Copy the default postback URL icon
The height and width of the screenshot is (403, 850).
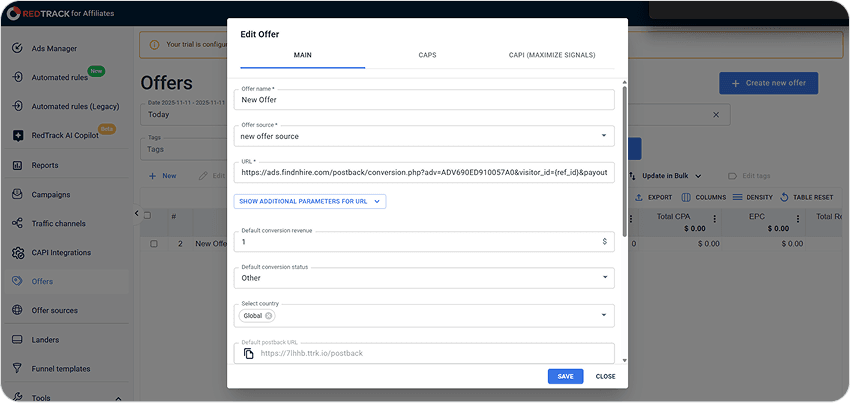pos(248,353)
